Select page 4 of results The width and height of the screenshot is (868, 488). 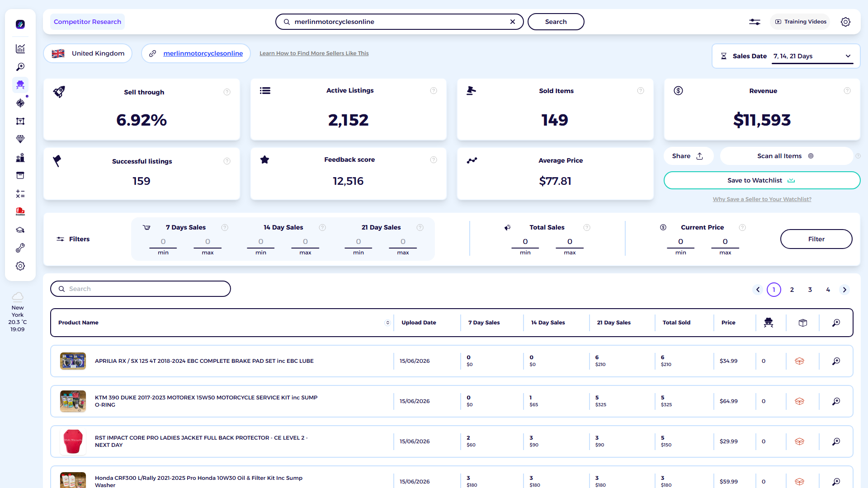(x=828, y=290)
